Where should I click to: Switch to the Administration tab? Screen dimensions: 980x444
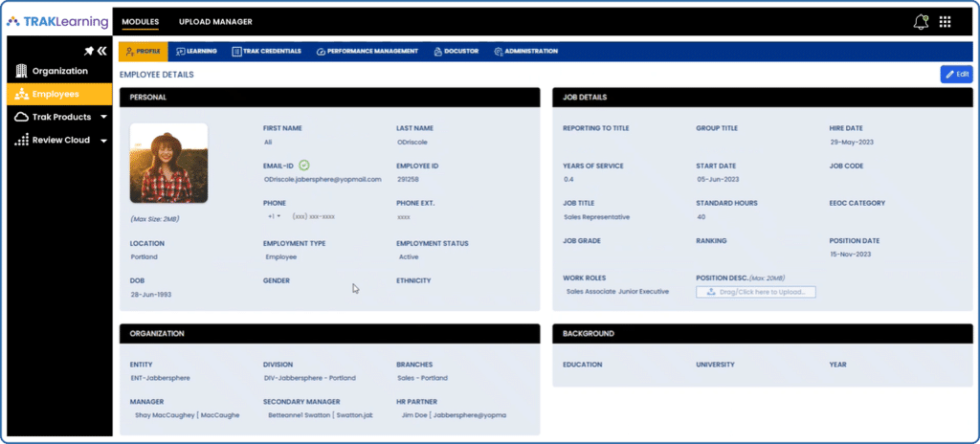[525, 52]
